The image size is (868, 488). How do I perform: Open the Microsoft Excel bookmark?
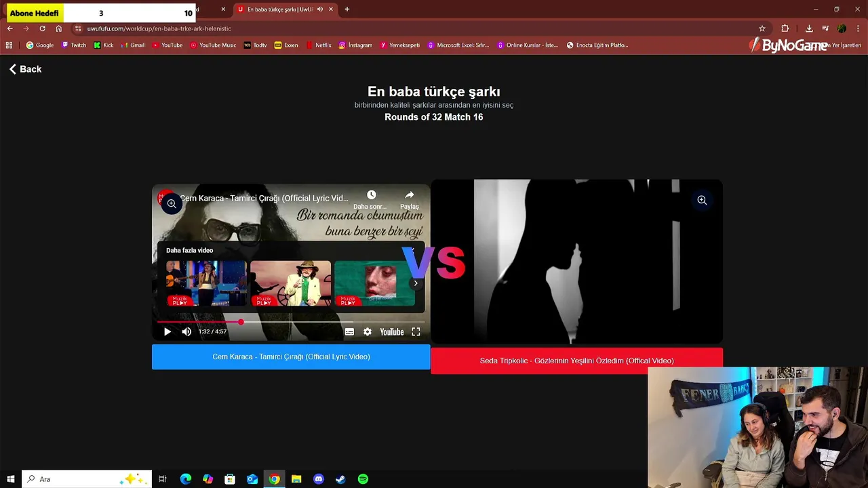point(458,45)
